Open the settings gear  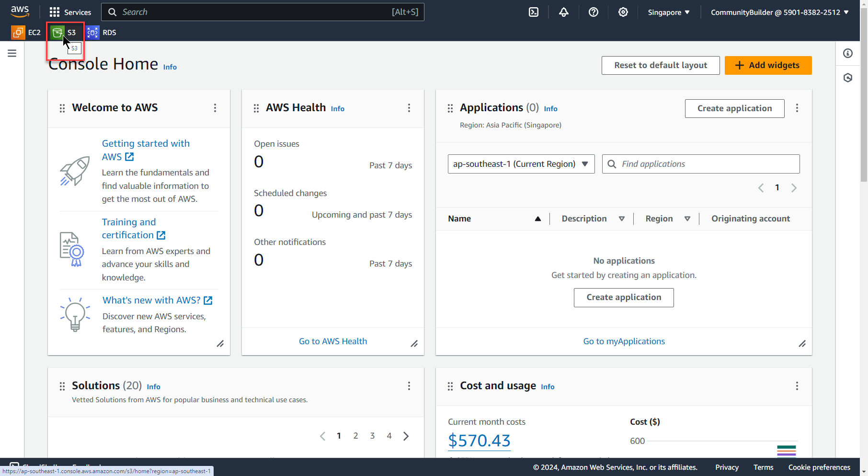coord(623,12)
